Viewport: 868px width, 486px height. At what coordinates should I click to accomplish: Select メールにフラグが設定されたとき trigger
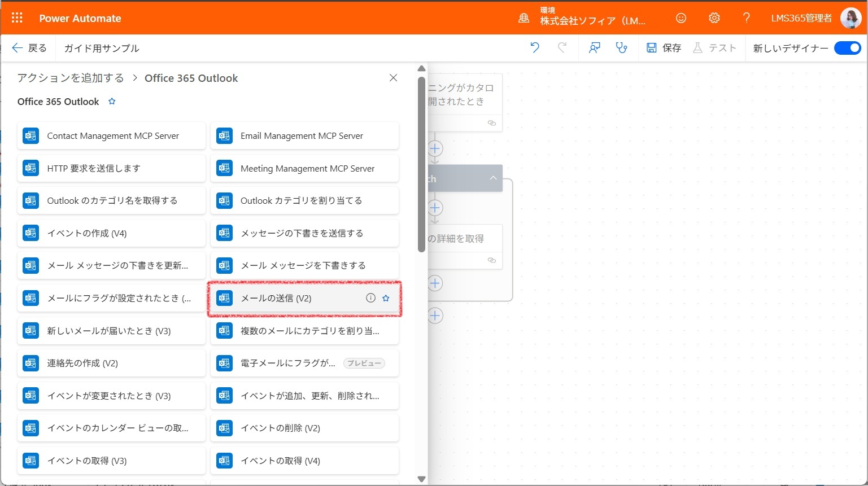111,298
